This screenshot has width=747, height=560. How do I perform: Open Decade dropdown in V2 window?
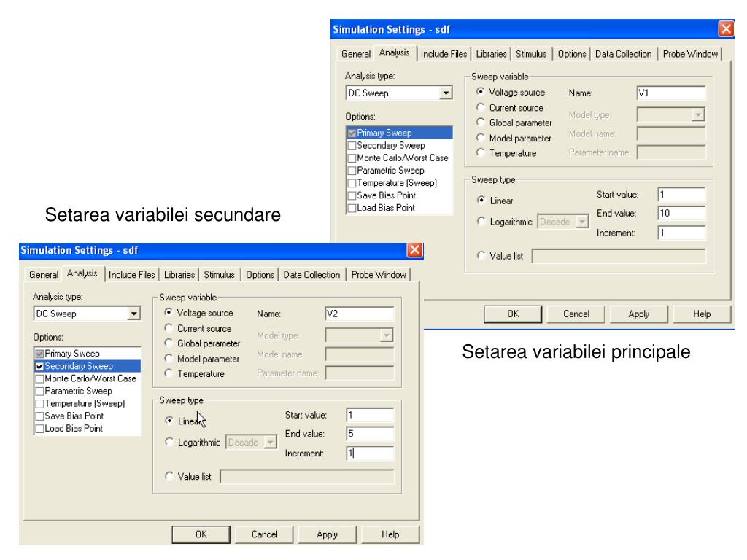(x=270, y=443)
